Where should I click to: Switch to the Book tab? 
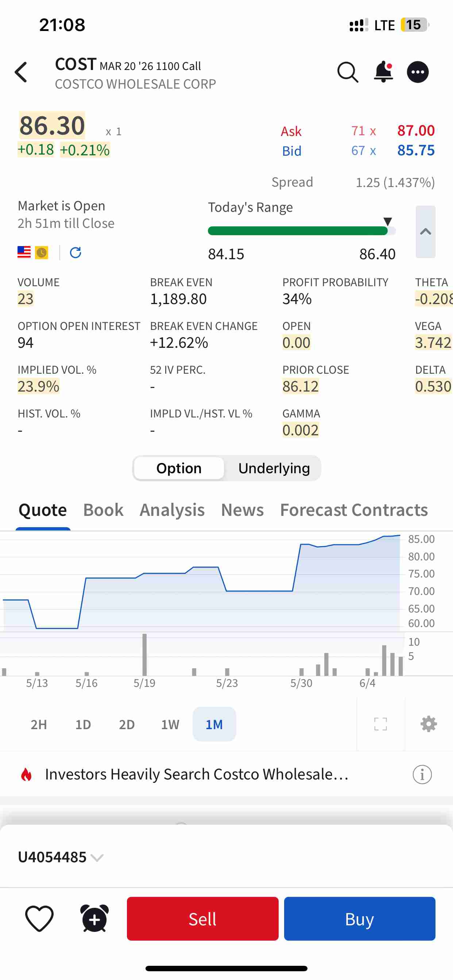pyautogui.click(x=103, y=510)
